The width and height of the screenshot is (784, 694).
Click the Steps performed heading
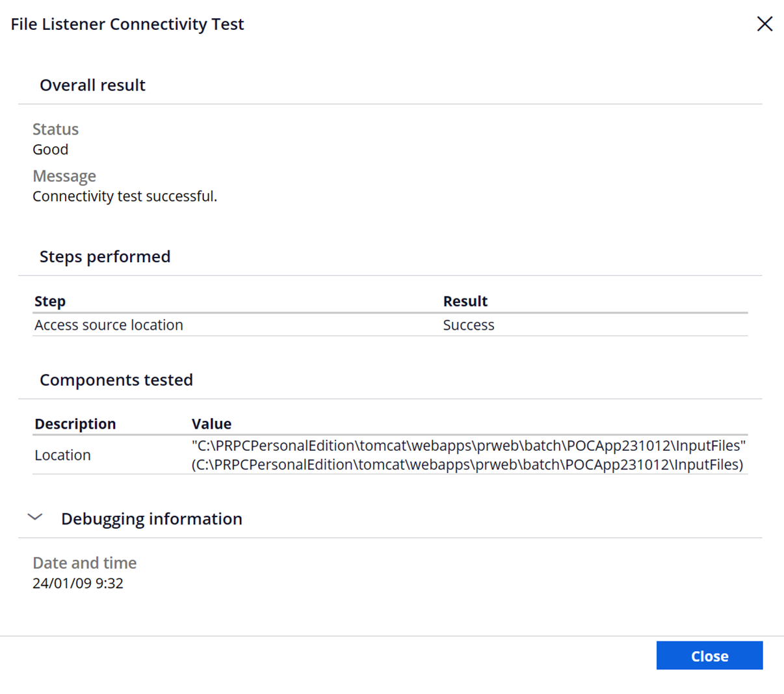105,256
